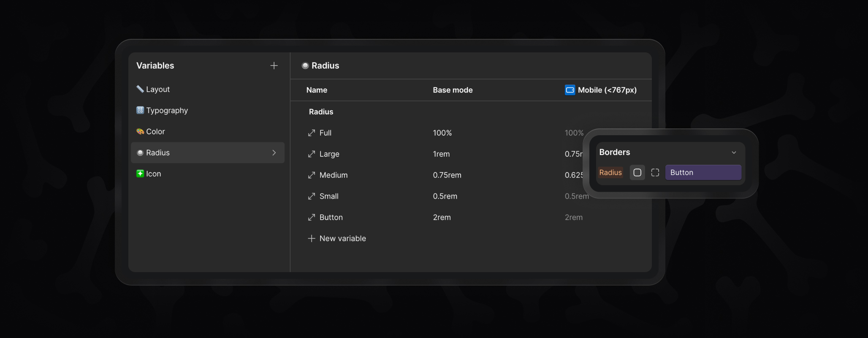Collapse the Borders panel chevron
The width and height of the screenshot is (868, 338).
coord(734,153)
